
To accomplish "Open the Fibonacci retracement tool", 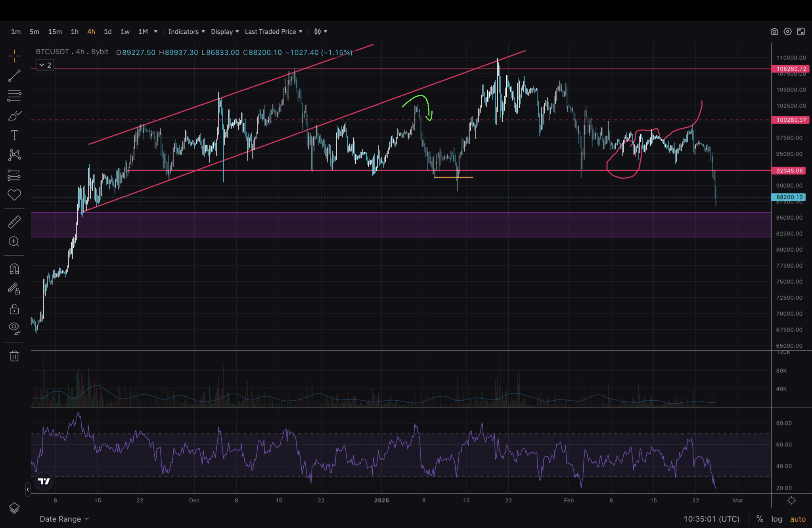I will [x=14, y=96].
